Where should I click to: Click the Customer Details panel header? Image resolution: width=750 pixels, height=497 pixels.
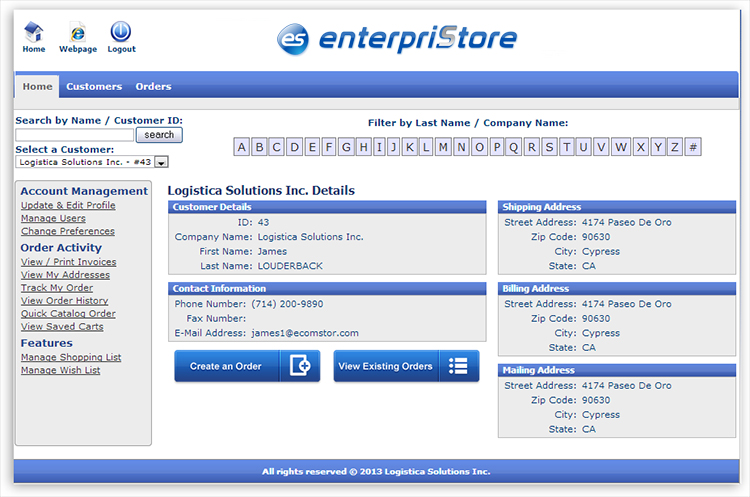tap(327, 207)
